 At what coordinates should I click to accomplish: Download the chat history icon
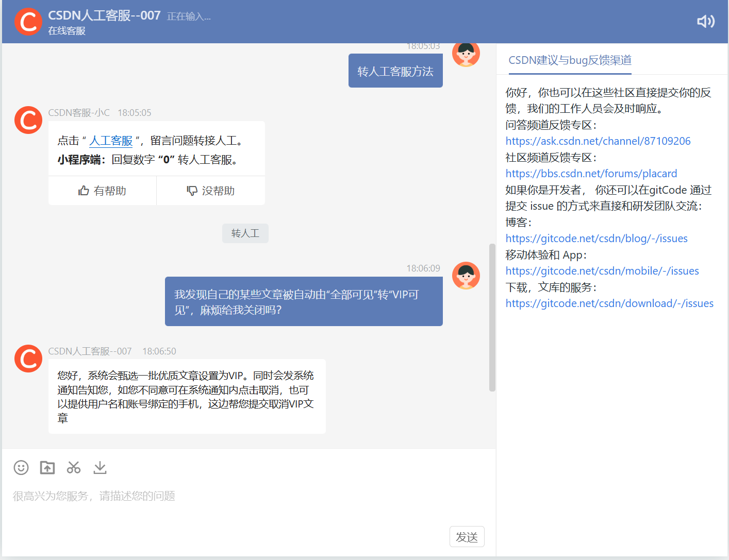coord(100,467)
